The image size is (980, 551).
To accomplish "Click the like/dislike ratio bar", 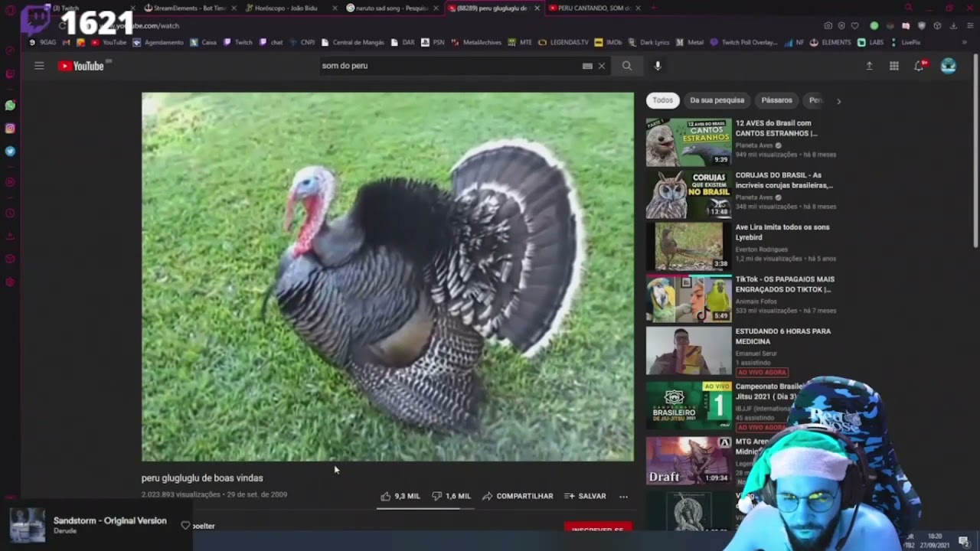I will (x=425, y=507).
